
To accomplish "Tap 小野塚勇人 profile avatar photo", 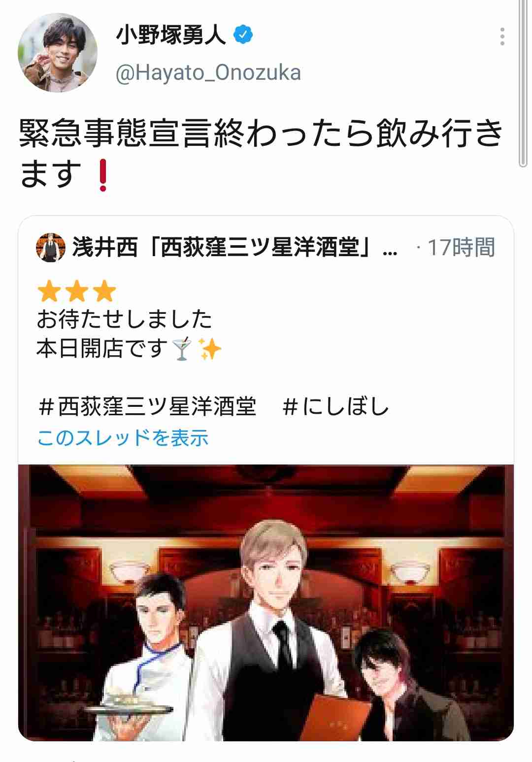I will 58,53.
